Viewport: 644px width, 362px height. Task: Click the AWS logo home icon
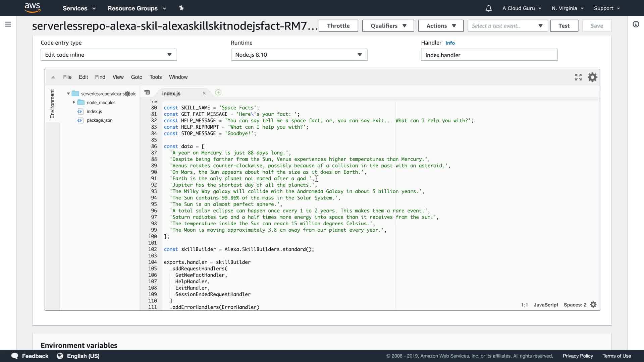[x=32, y=8]
